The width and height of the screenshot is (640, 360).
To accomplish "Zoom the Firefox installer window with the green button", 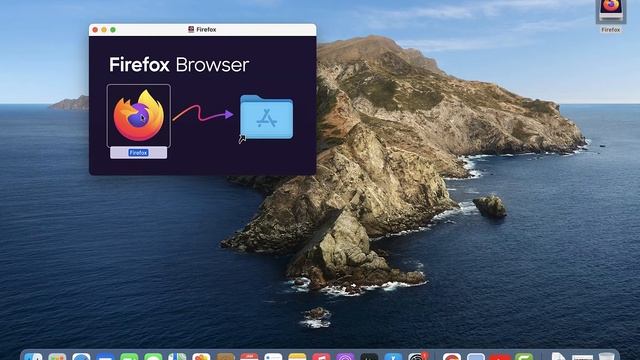I will [x=113, y=30].
